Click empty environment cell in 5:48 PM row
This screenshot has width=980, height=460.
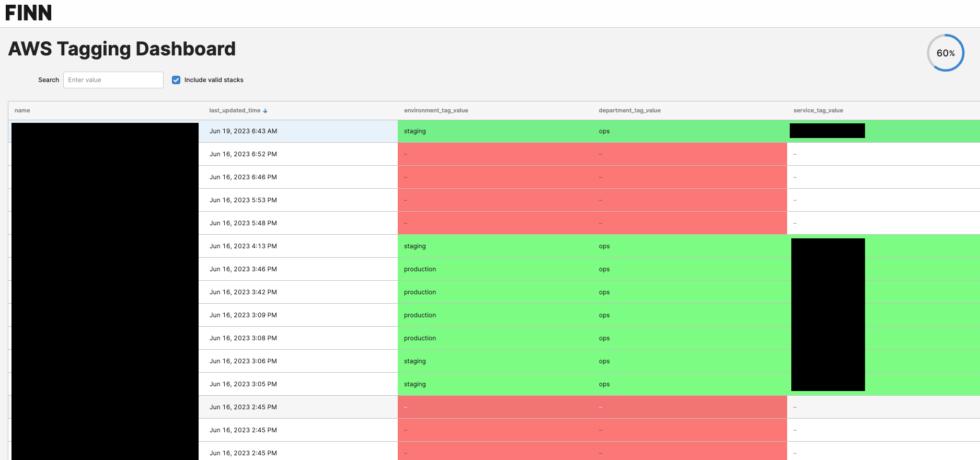click(x=495, y=223)
